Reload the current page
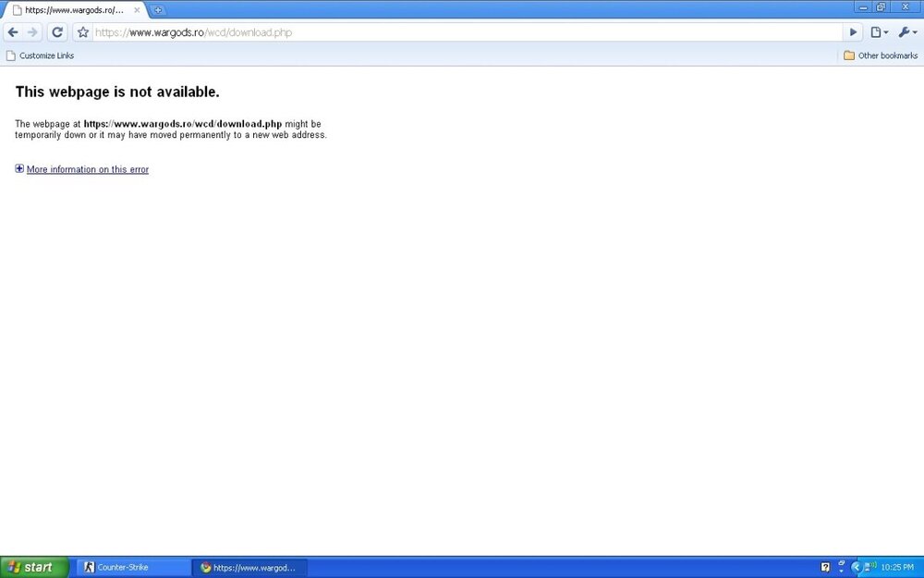The height and width of the screenshot is (578, 924). pos(57,32)
